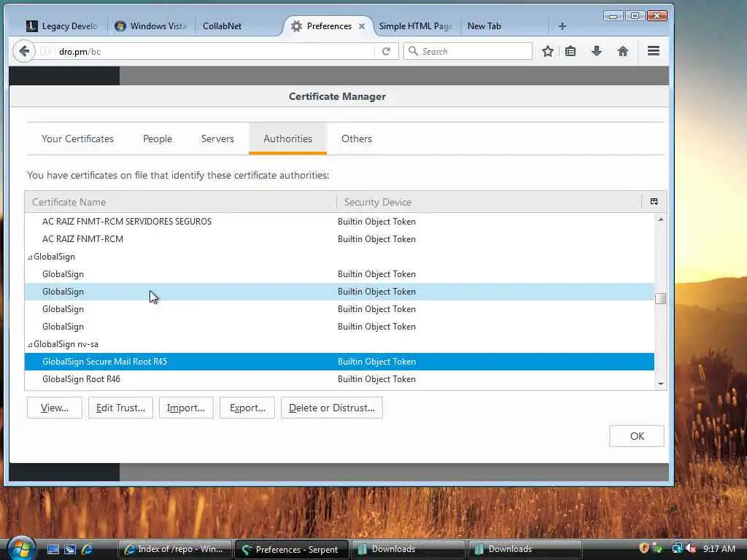Open the hamburger menu icon
Viewport: 747px width, 560px height.
[x=653, y=51]
